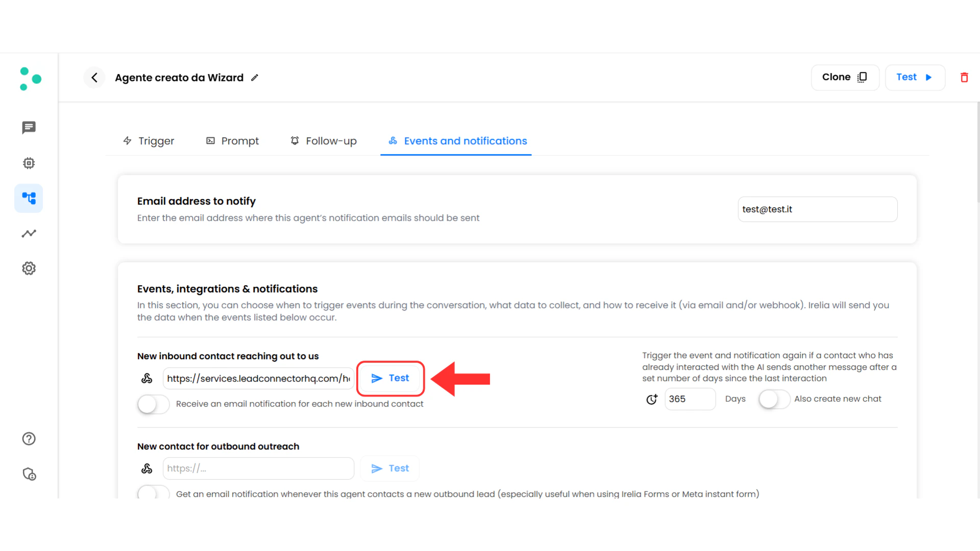Enable email notification for new outbound leads
Screen dimensions: 980x551
153,493
